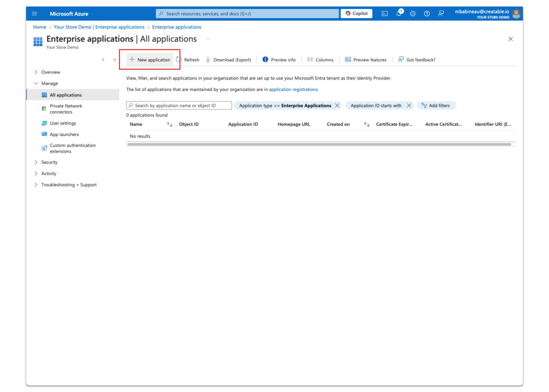The width and height of the screenshot is (549, 392).
Task: Close the Enterprise applications blade
Action: (510, 39)
